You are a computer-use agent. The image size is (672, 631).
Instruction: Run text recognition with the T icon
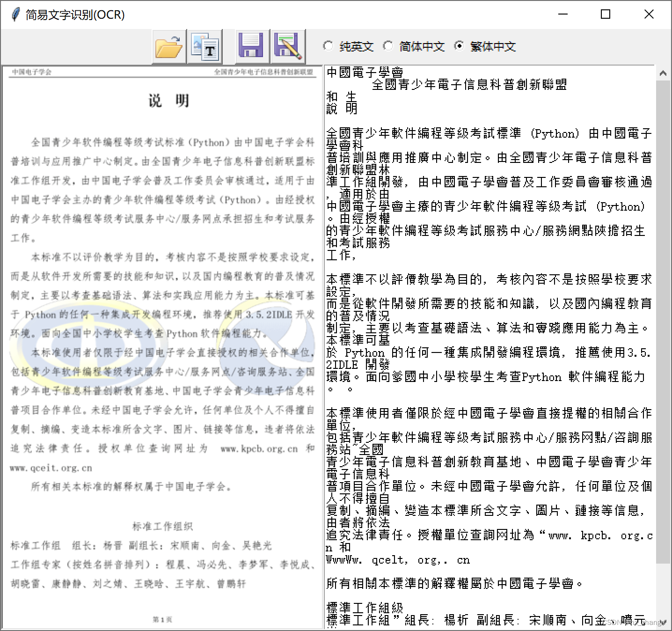click(x=205, y=46)
